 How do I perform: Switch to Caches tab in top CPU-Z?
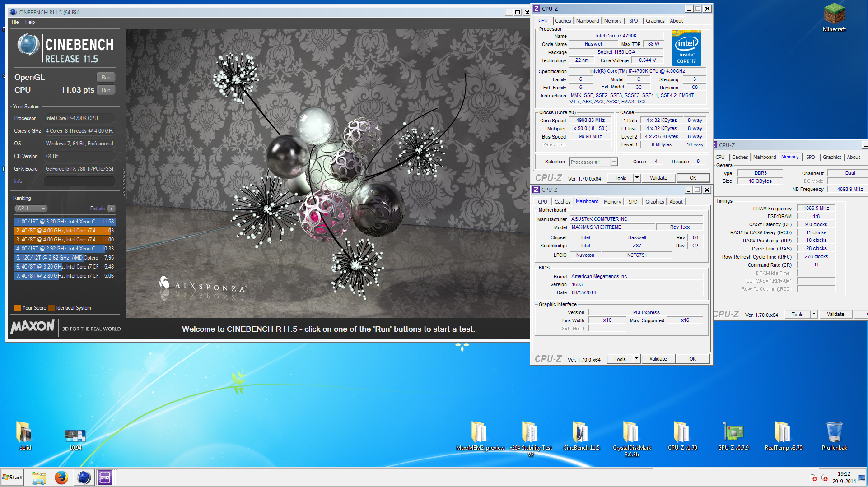(x=563, y=21)
